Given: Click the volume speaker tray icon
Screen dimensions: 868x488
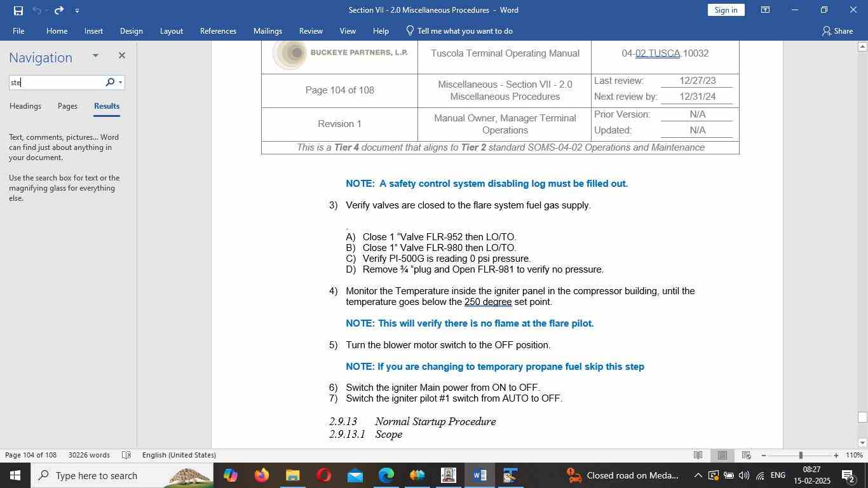Looking at the screenshot, I should click(x=744, y=475).
